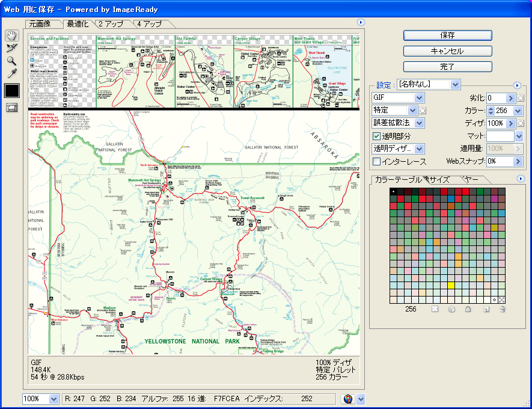The width and height of the screenshot is (532, 409).
Task: Open the black eyedropper color swatch
Action: pos(12,91)
